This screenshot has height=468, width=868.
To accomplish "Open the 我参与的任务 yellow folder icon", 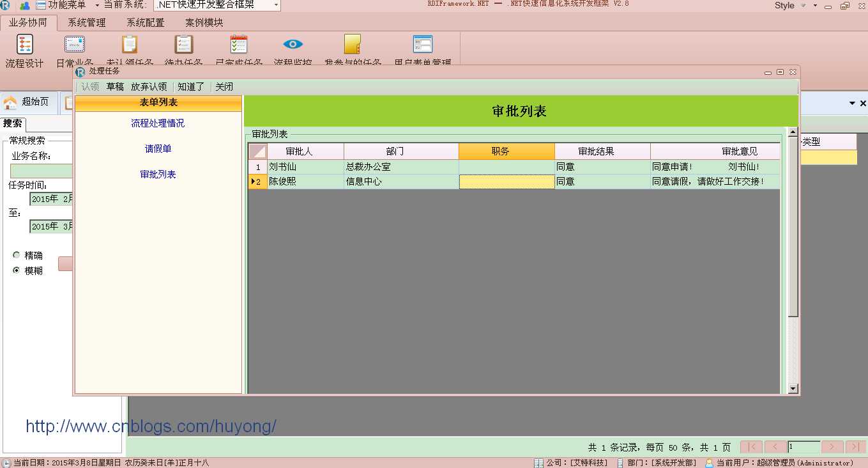I will tap(353, 44).
